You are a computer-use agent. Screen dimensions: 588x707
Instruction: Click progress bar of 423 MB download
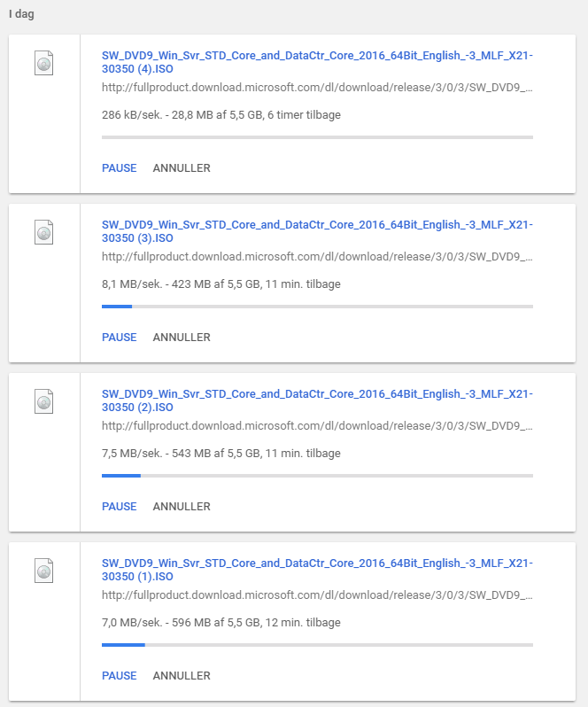(x=317, y=307)
